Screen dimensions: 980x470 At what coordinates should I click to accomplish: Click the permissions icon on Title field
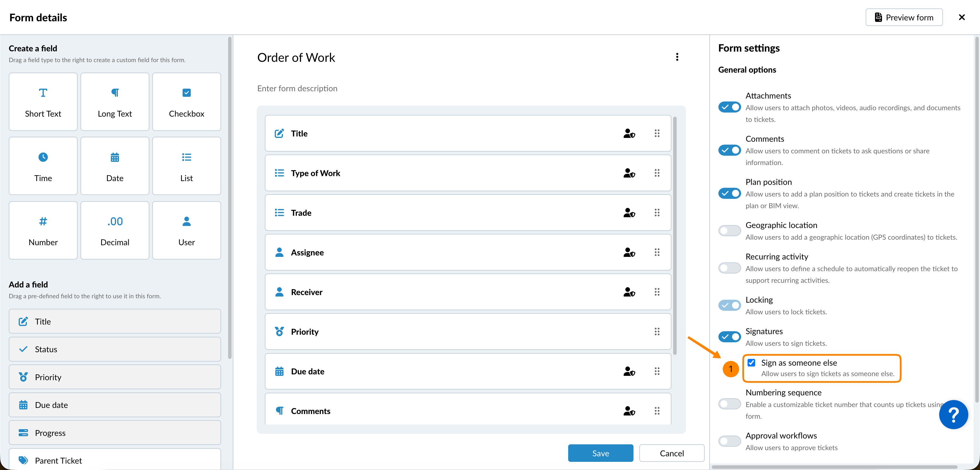coord(629,134)
